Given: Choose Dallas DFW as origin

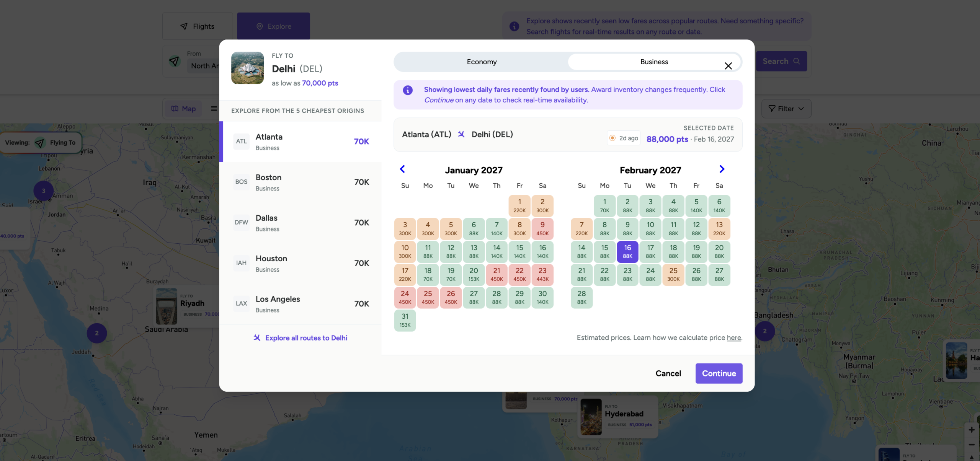Looking at the screenshot, I should pos(301,223).
